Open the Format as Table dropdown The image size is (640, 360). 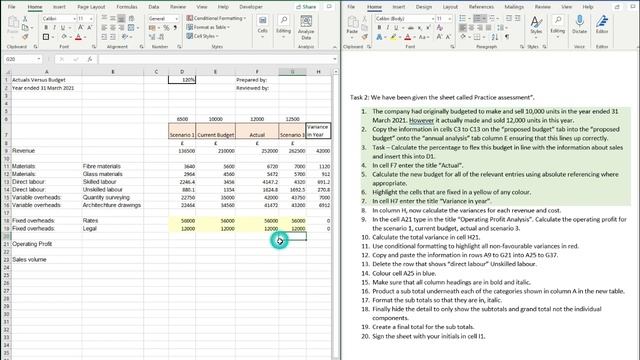[x=208, y=27]
